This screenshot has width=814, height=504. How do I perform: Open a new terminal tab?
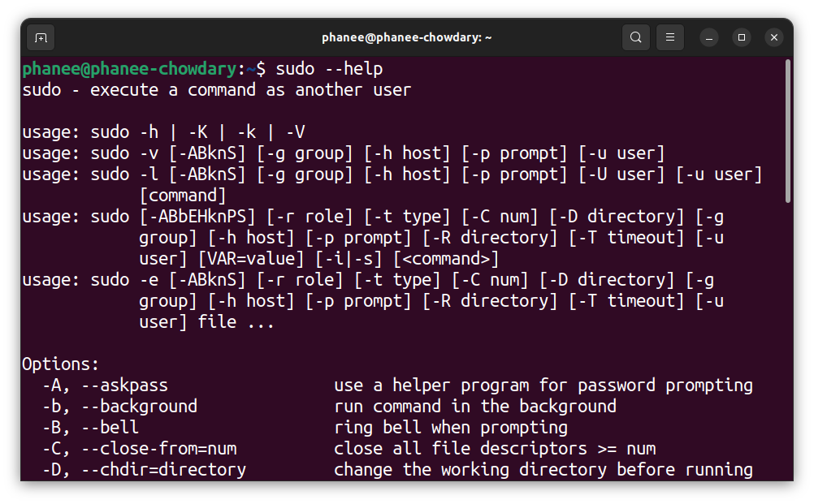pyautogui.click(x=41, y=38)
